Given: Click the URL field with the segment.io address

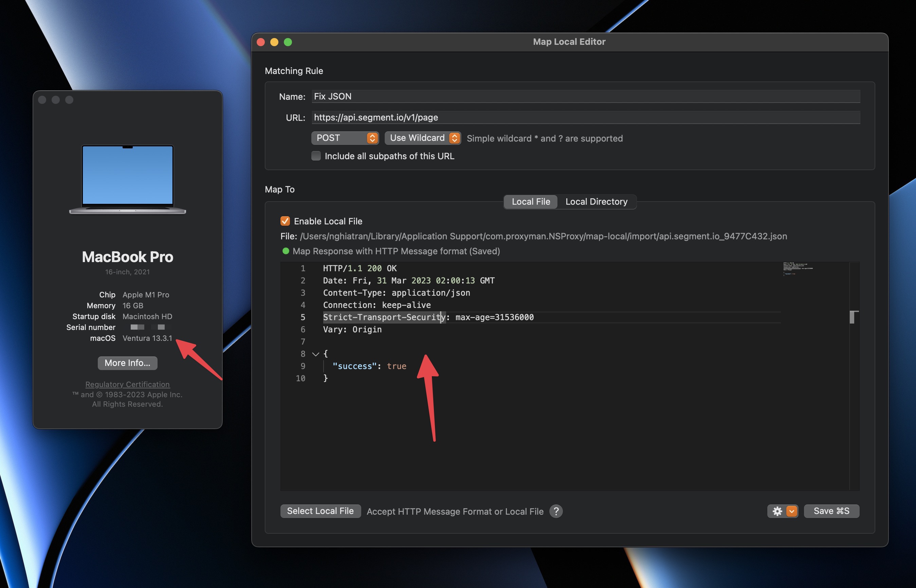Looking at the screenshot, I should click(534, 117).
